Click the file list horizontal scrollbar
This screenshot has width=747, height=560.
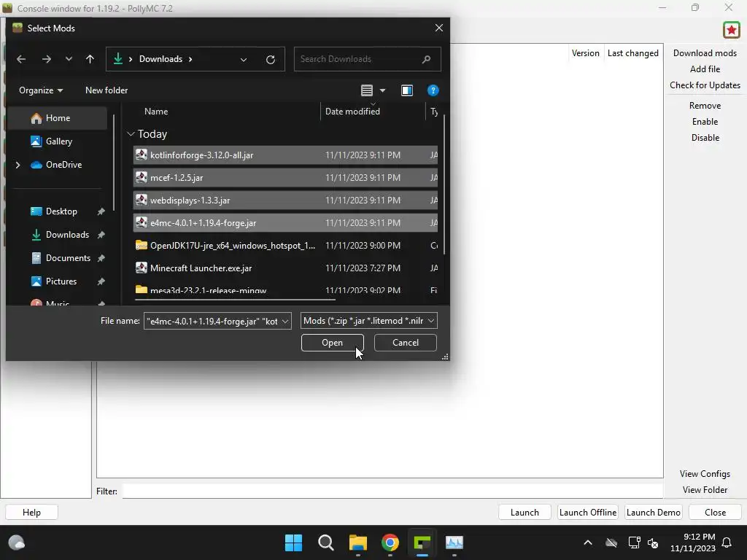235,300
